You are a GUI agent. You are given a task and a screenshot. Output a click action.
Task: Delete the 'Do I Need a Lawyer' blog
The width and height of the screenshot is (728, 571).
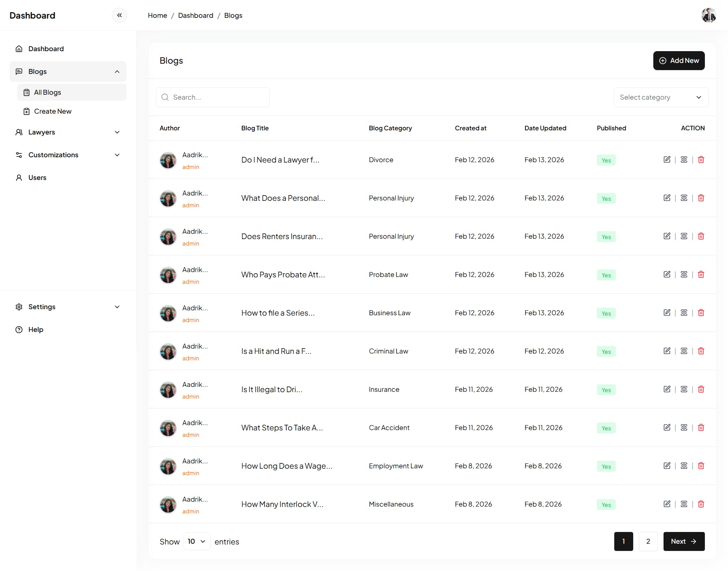tap(701, 160)
